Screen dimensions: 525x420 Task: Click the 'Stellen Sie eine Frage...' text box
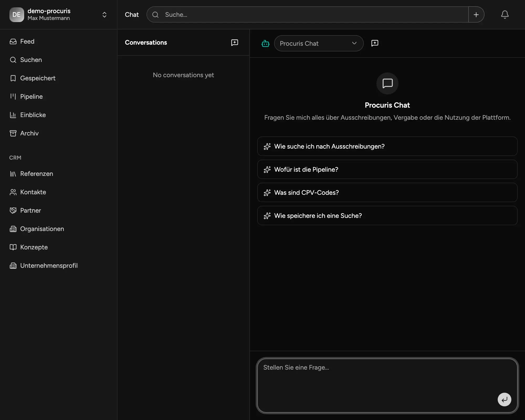point(387,386)
